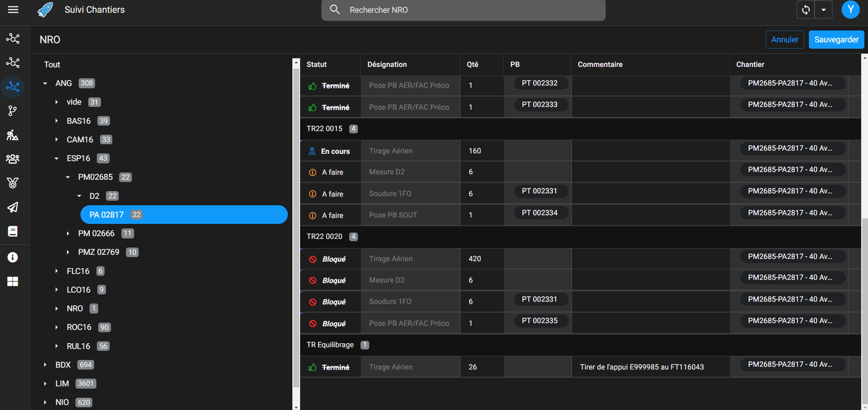The width and height of the screenshot is (868, 410).
Task: Open the book icon in sidebar
Action: point(13,231)
